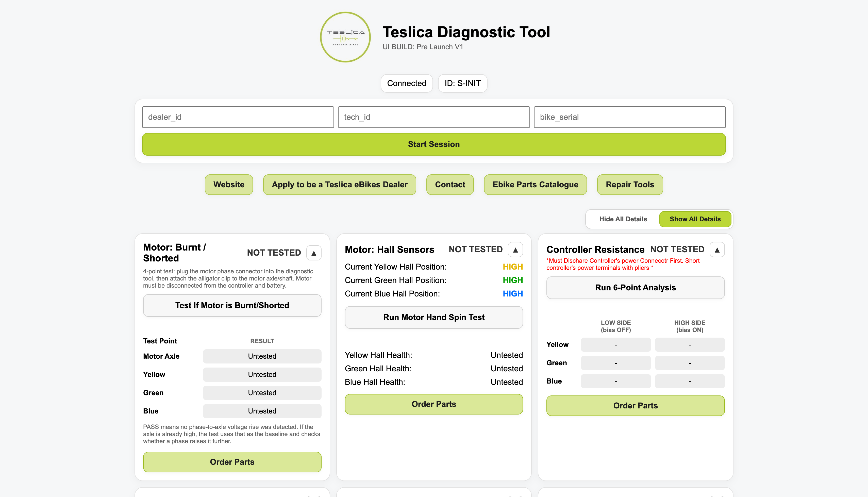The height and width of the screenshot is (497, 868).
Task: Click Test If Motor is Burnt/Shorted
Action: pyautogui.click(x=232, y=306)
